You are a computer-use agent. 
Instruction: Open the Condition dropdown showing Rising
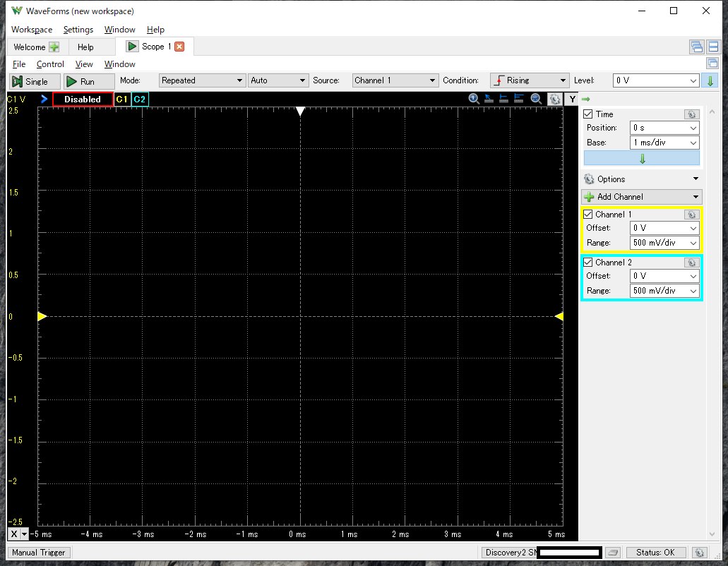pos(530,80)
